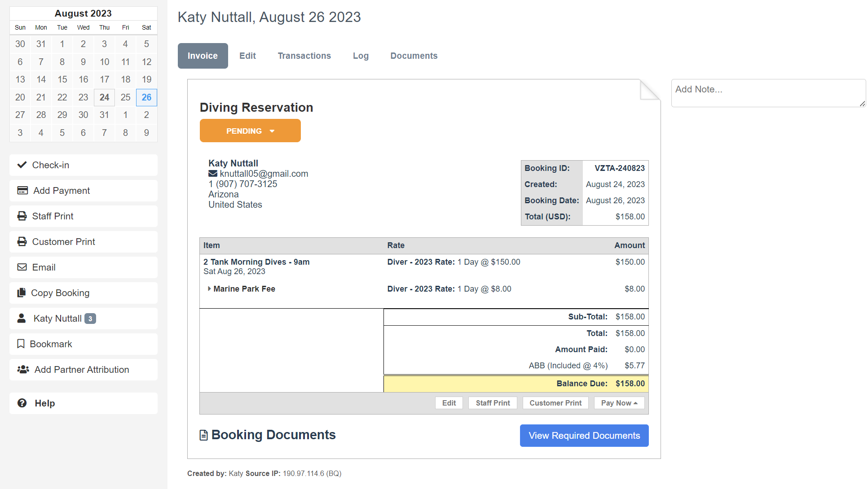Click View Required Documents
Viewport: 868px width, 489px height.
point(584,435)
